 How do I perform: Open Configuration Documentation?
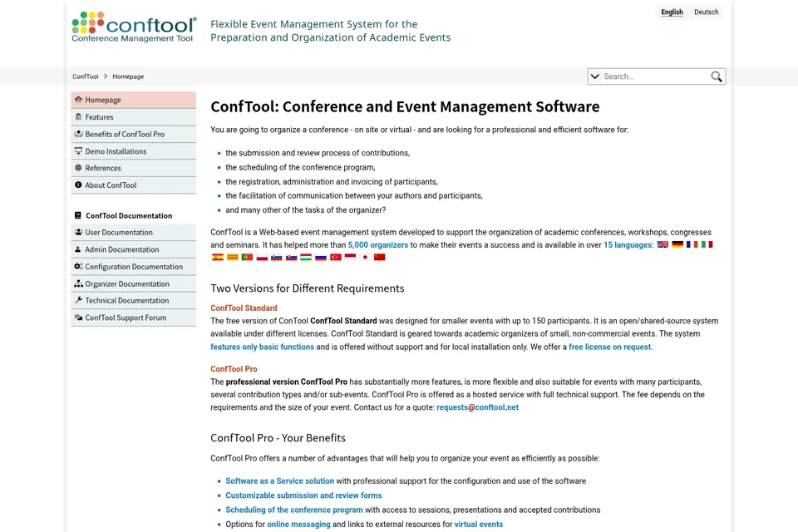133,267
